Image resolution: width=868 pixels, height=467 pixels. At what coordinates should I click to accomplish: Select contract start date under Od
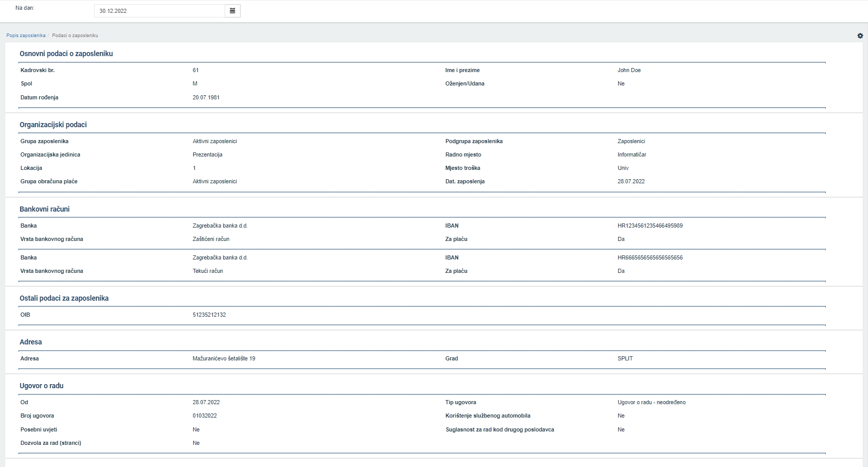pyautogui.click(x=206, y=402)
